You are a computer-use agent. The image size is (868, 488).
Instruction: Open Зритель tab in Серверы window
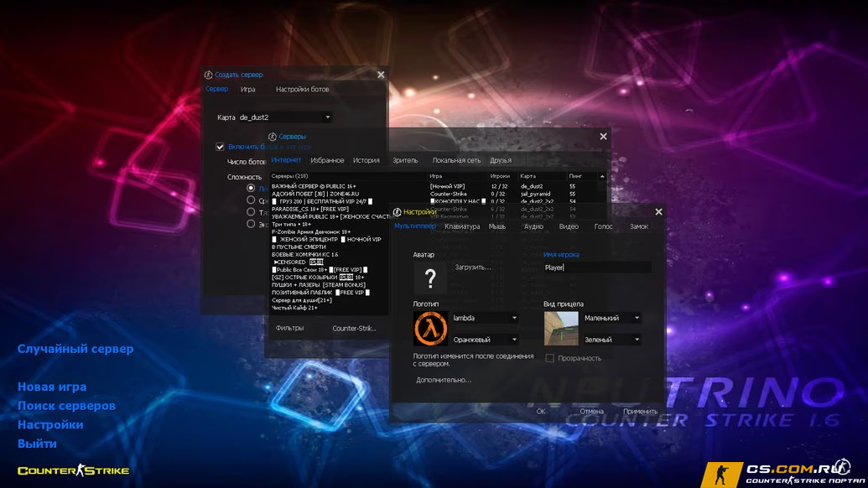(405, 160)
